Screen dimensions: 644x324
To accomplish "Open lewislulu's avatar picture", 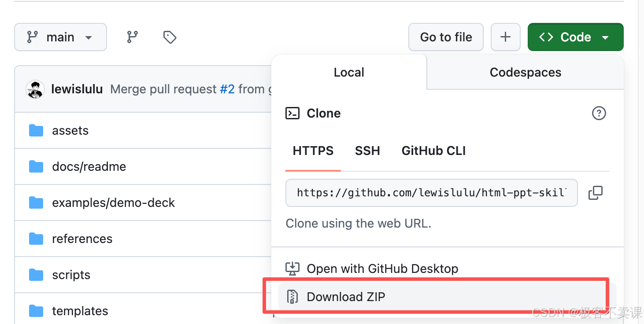I will (35, 89).
